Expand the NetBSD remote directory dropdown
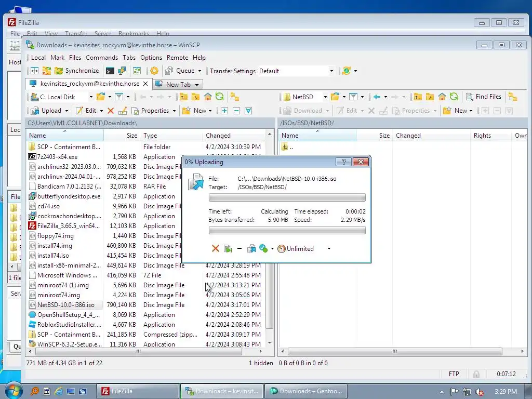The image size is (532, 399). point(325,97)
